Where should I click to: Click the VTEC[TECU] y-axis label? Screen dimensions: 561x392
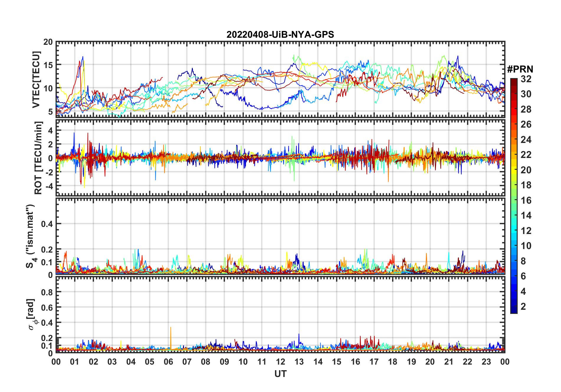36,80
